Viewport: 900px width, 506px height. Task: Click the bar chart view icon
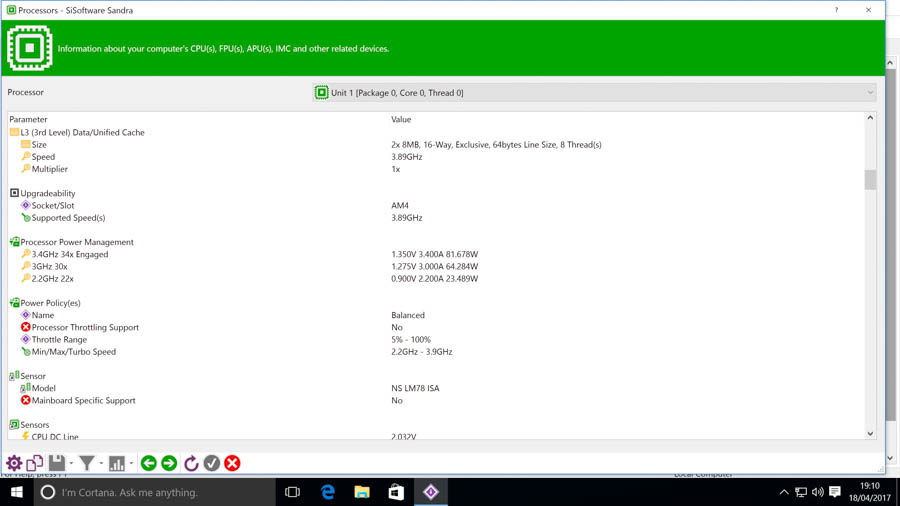coord(117,463)
